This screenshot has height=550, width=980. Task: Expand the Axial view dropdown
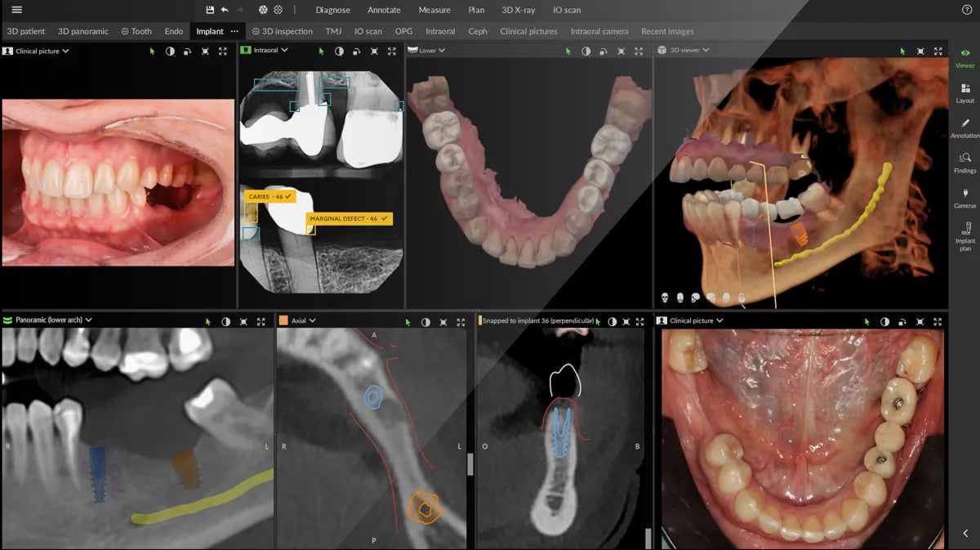(312, 321)
